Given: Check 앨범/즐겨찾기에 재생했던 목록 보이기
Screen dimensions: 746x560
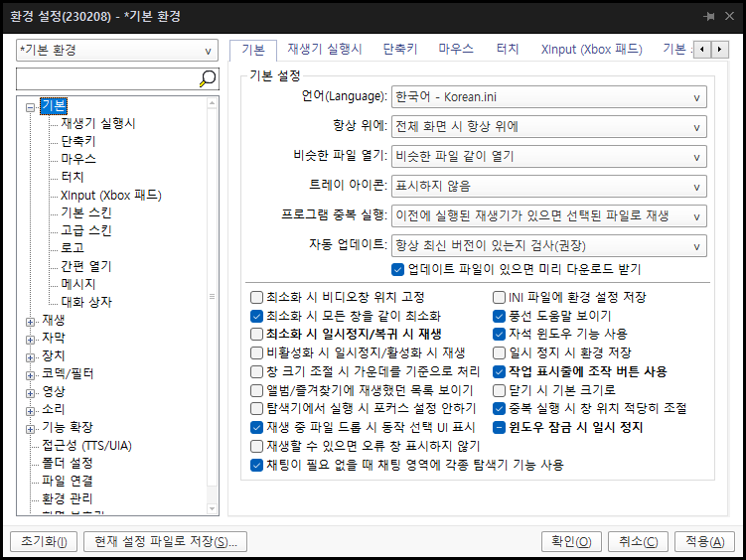Looking at the screenshot, I should coord(256,390).
